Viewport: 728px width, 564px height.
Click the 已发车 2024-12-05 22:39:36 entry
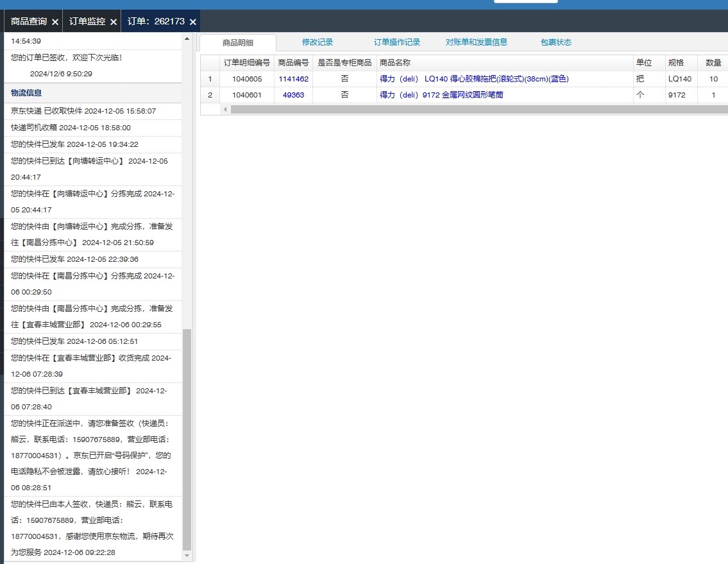(x=93, y=259)
